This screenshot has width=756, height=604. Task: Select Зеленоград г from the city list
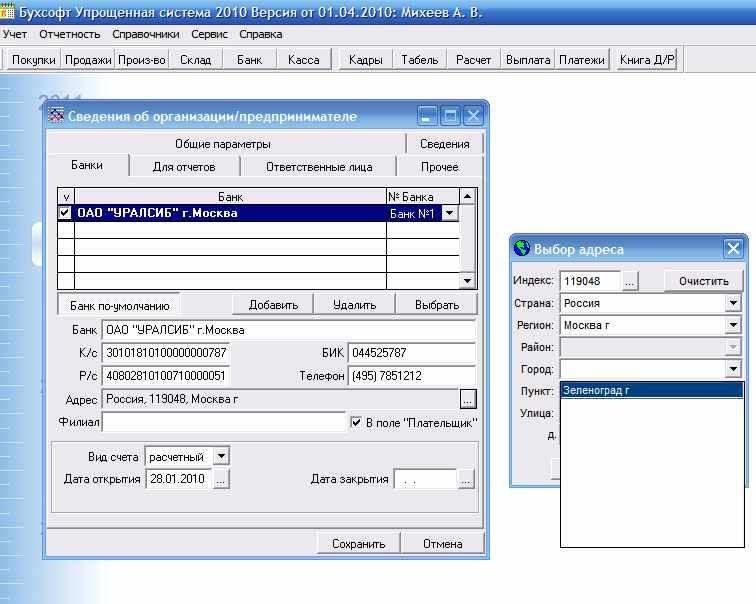tap(600, 391)
